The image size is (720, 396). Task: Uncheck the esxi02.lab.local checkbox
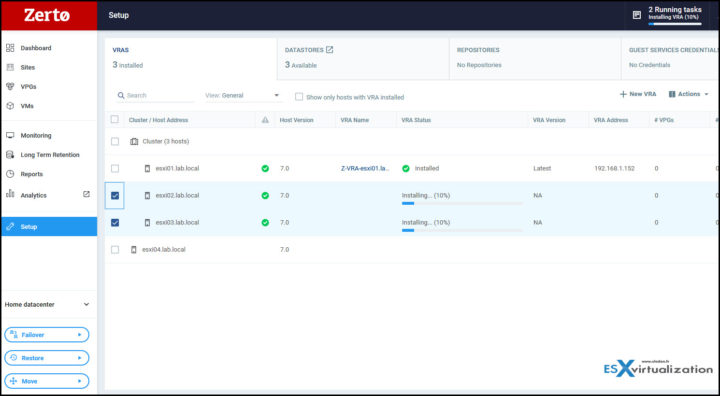click(x=115, y=196)
